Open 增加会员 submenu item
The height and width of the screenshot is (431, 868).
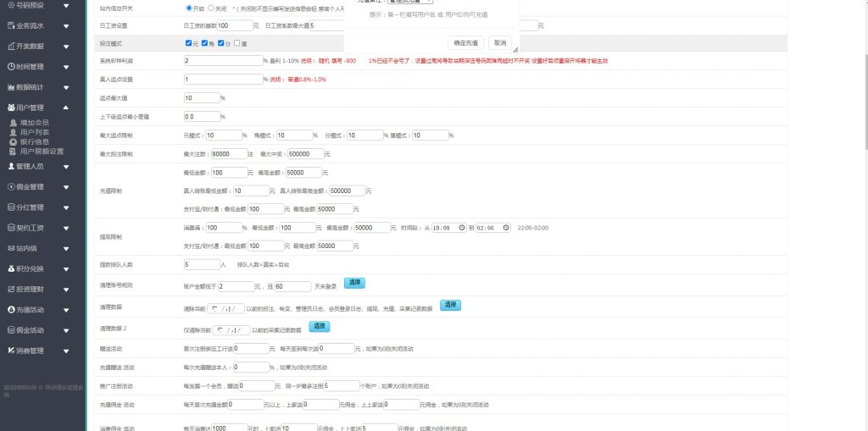tap(34, 123)
